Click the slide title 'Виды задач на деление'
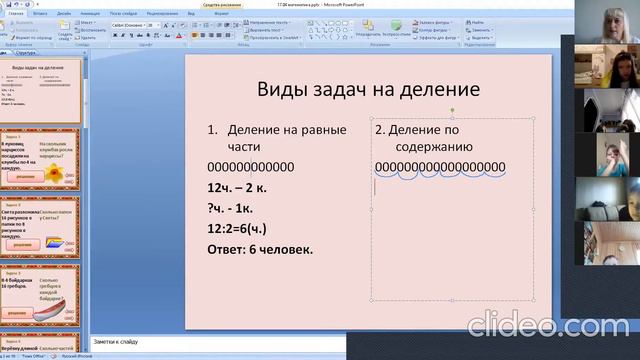The height and width of the screenshot is (360, 640). click(368, 89)
